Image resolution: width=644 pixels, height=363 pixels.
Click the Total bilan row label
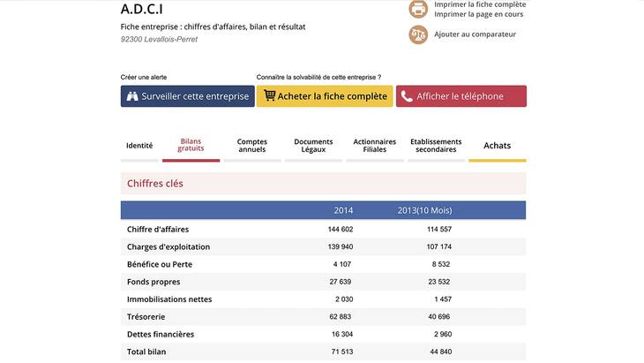pyautogui.click(x=146, y=352)
